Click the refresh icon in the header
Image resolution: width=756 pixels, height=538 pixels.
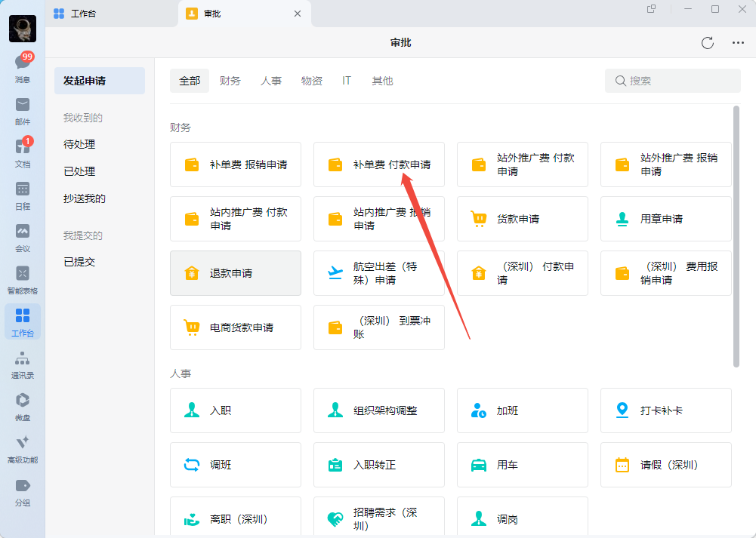pos(707,43)
